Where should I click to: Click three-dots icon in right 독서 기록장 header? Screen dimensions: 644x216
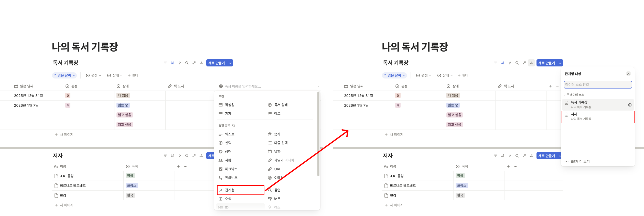(x=557, y=86)
